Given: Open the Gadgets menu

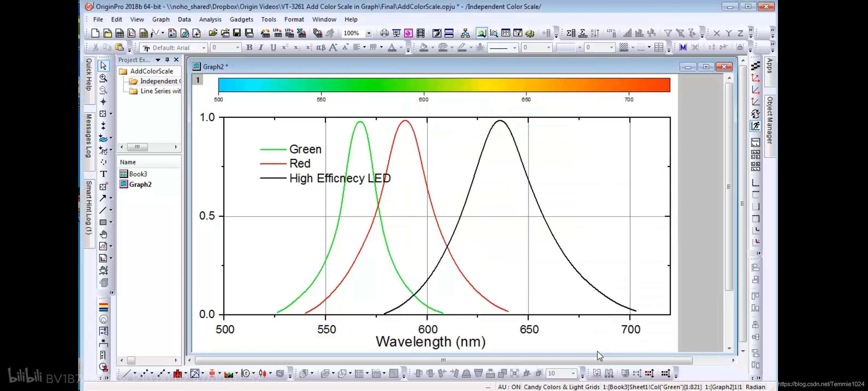Looking at the screenshot, I should 241,20.
